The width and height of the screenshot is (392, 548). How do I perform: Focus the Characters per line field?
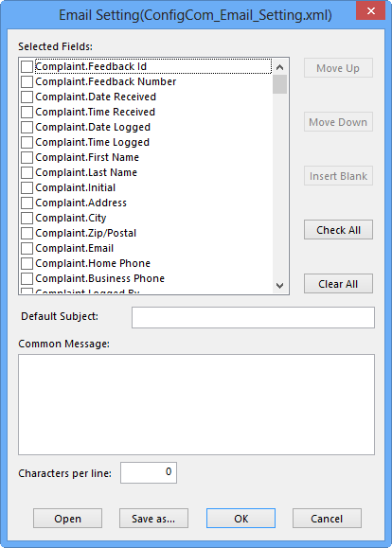(x=149, y=473)
